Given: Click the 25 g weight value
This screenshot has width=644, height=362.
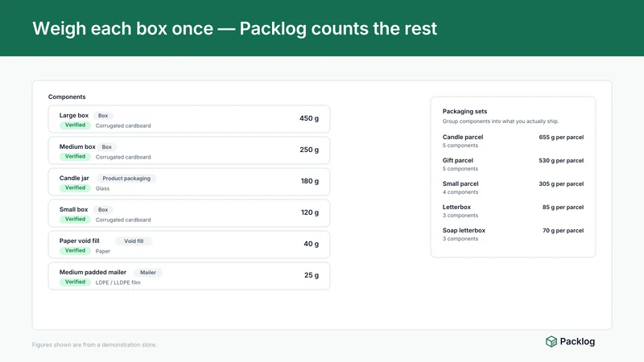Looking at the screenshot, I should 312,275.
